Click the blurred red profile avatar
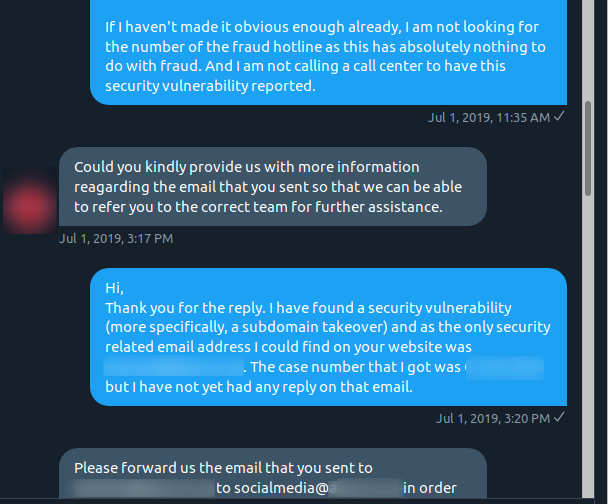The image size is (608, 504). coord(30,200)
